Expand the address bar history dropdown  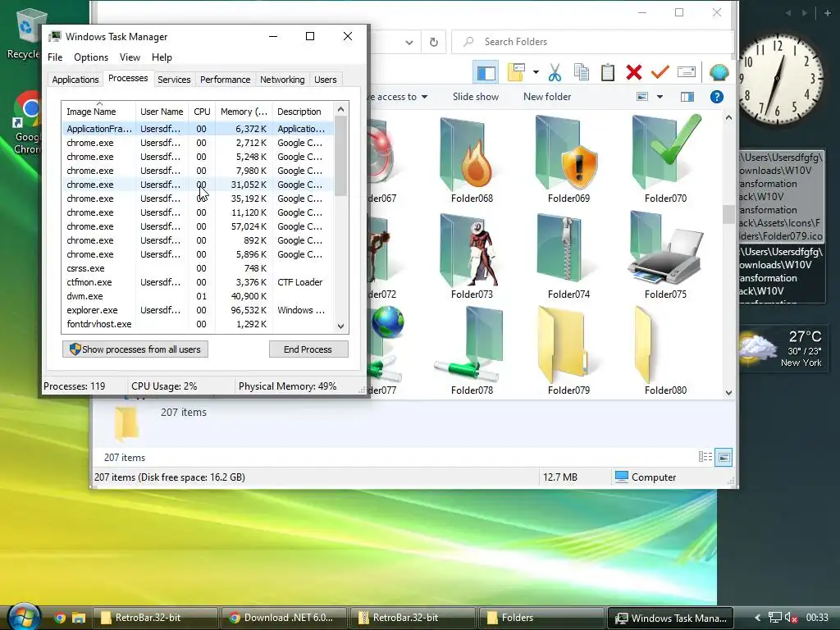click(x=409, y=43)
